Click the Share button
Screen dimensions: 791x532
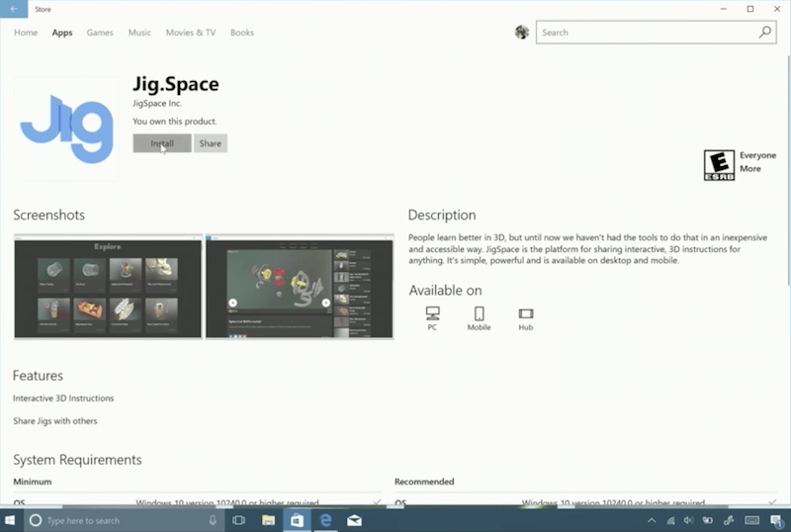point(211,143)
